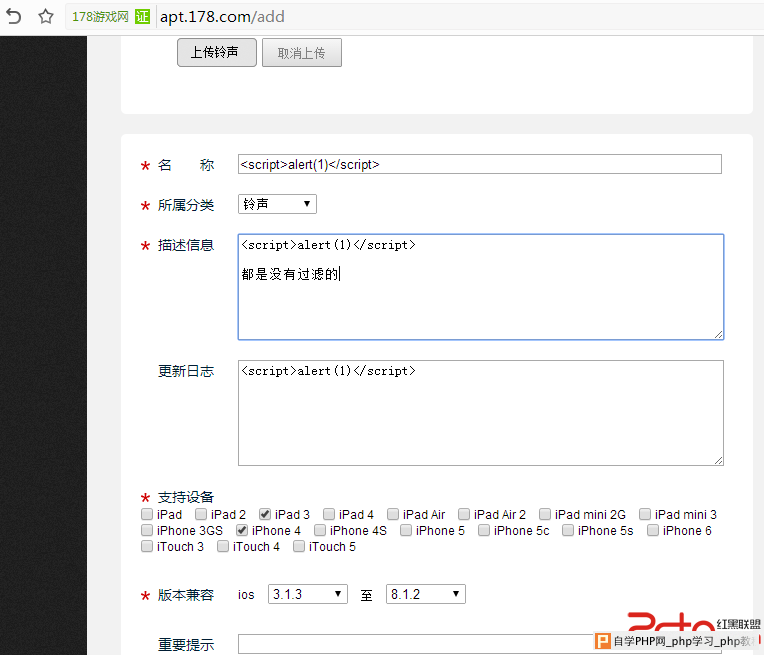This screenshot has height=655, width=764.
Task: Enable the iPad Air 2 checkbox
Action: point(464,514)
